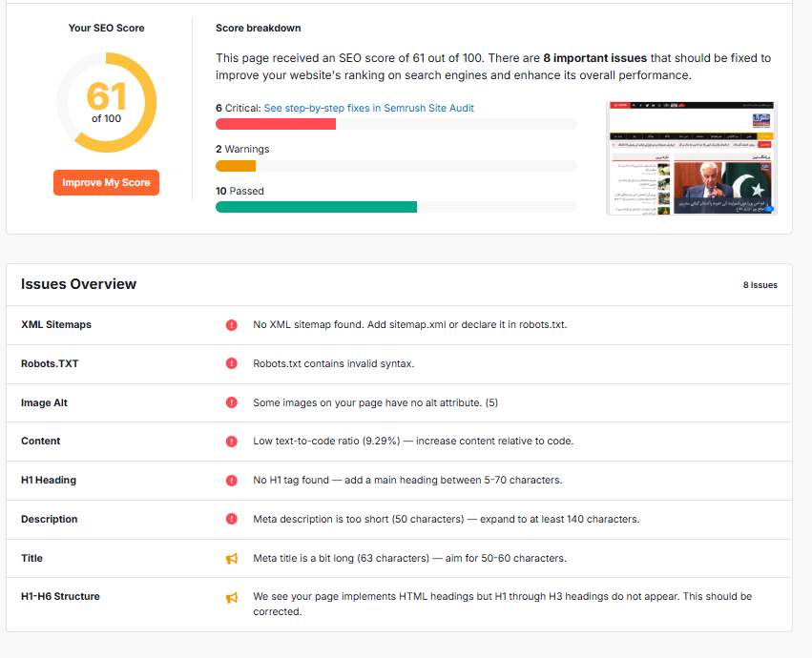Image resolution: width=812 pixels, height=658 pixels.
Task: Click the H1-H6 Structure warning megaphone icon
Action: coord(231,597)
